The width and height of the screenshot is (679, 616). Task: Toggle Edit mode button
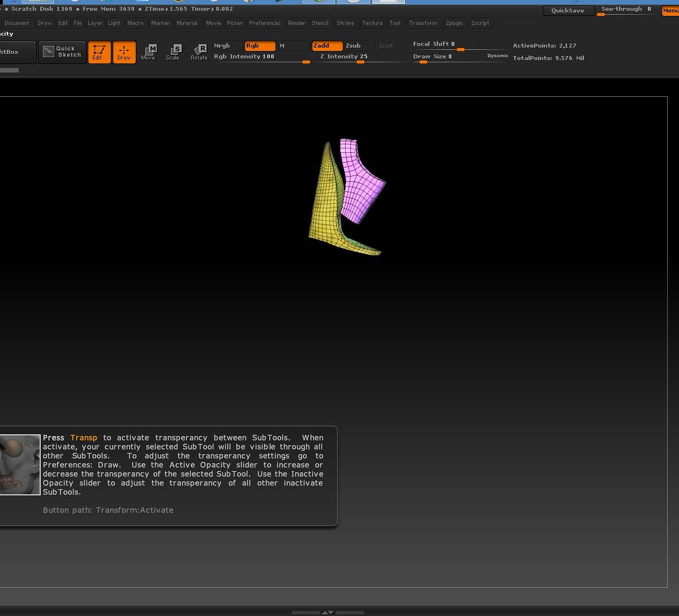[x=99, y=52]
